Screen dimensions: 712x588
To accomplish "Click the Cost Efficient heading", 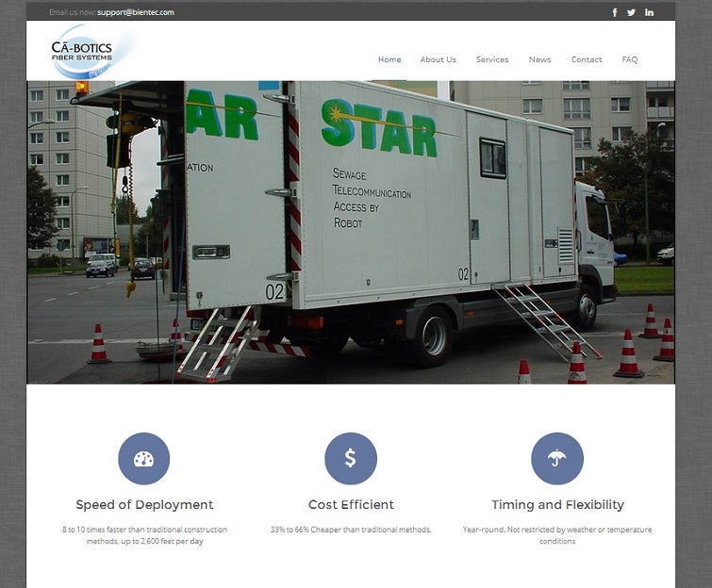I will [x=351, y=504].
